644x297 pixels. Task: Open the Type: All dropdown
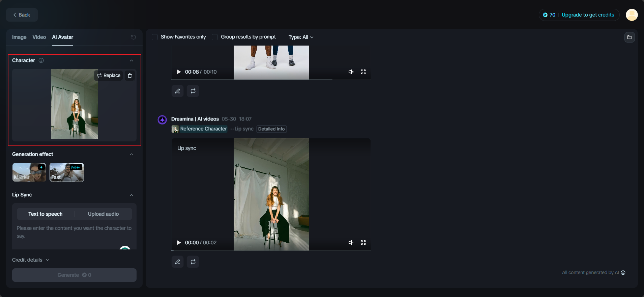pos(301,37)
